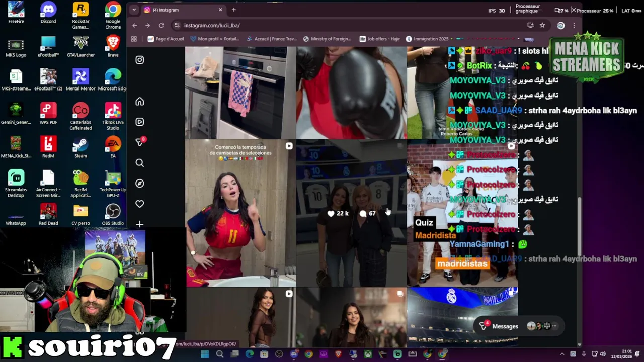Open Windows taskbar search
This screenshot has width=644, height=362.
[x=220, y=354]
